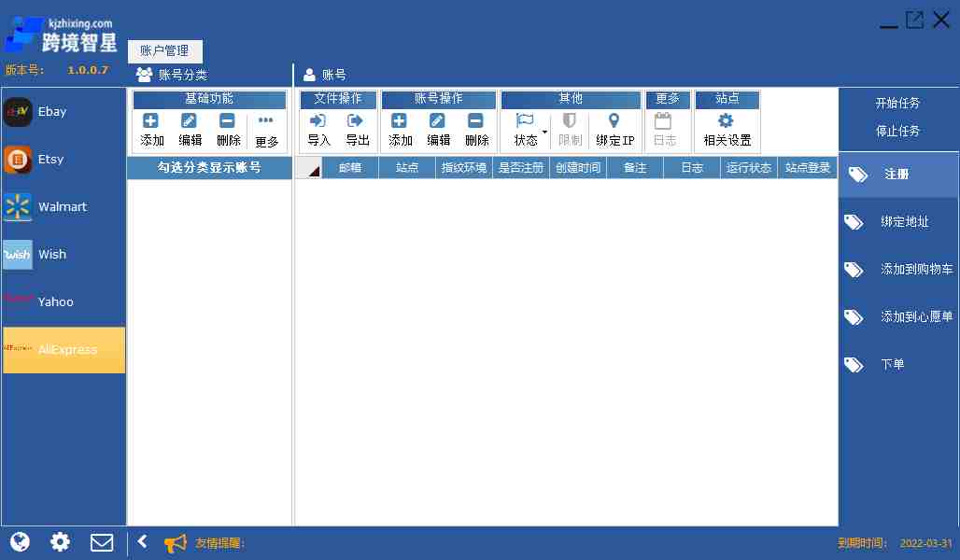Click the 站点登录 column header
The image size is (960, 560).
pos(807,168)
